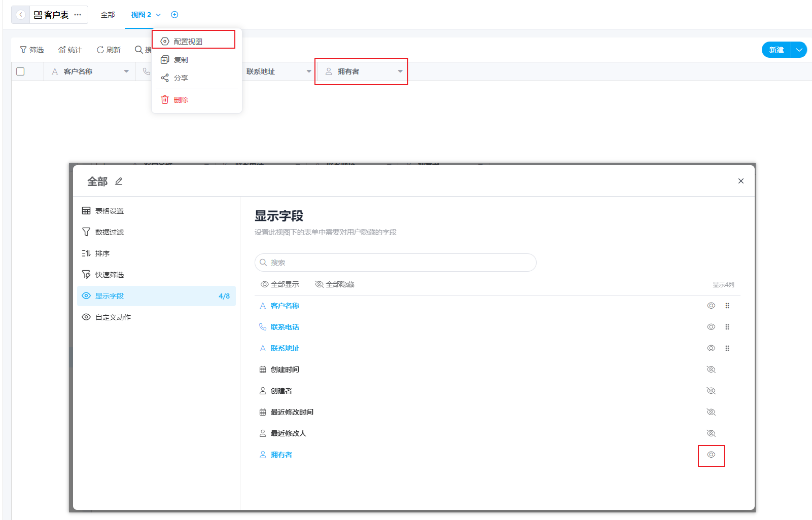Hide the 联系地址 field using its eye icon
Image resolution: width=812 pixels, height=520 pixels.
click(x=711, y=348)
